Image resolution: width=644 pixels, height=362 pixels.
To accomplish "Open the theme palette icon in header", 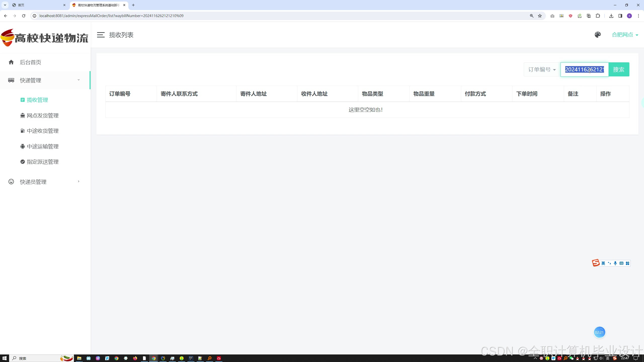I will pyautogui.click(x=598, y=35).
